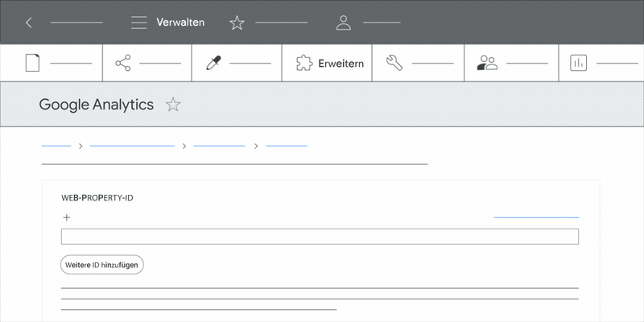
Task: Click blue link right of the plus icon
Action: point(536,217)
